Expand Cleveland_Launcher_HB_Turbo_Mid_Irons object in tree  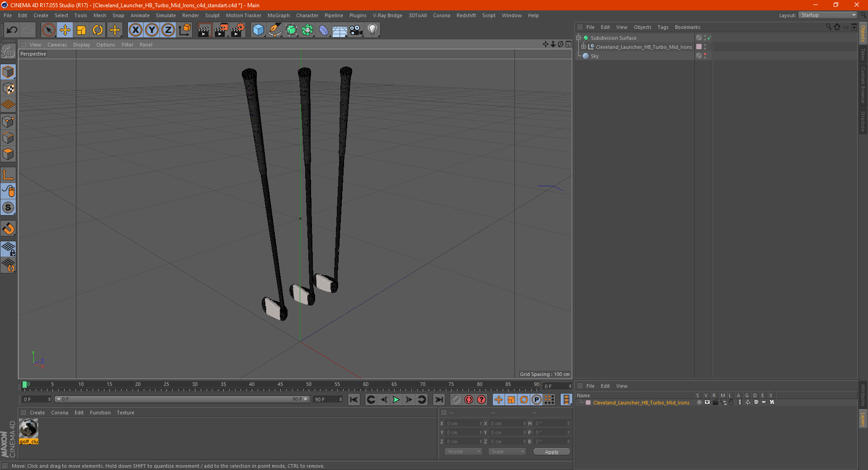tap(583, 47)
